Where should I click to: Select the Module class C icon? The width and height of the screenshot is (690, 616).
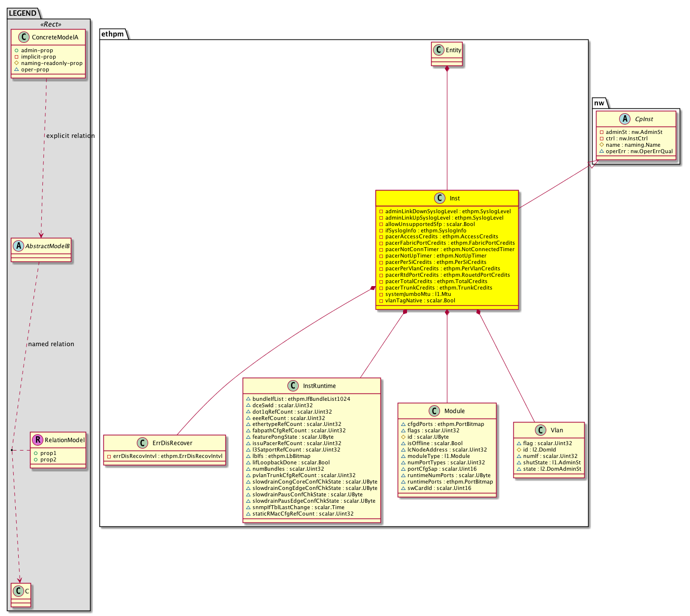434,411
